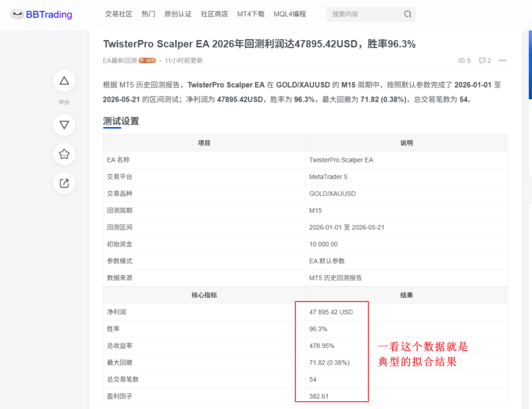Select the MT5 历史回测报告 table cell
The image size is (532, 409).
point(336,278)
